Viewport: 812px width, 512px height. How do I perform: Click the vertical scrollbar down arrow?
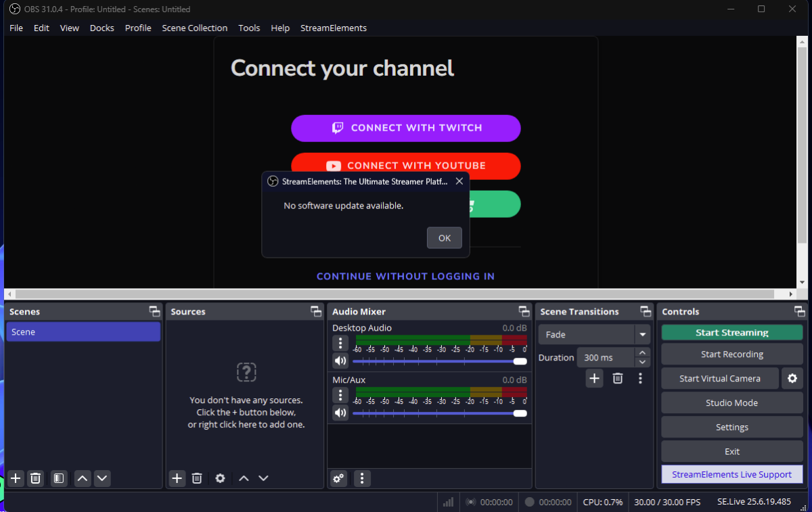[x=803, y=282]
